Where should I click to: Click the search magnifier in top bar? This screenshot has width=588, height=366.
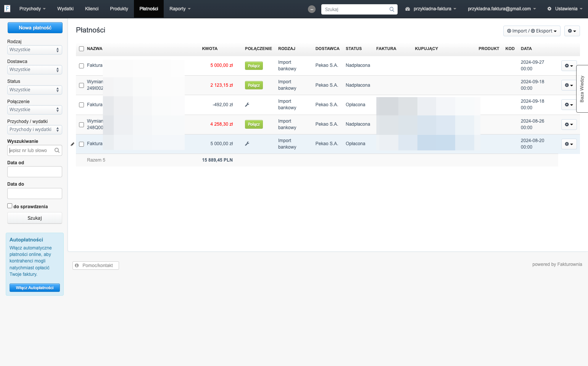pos(391,10)
